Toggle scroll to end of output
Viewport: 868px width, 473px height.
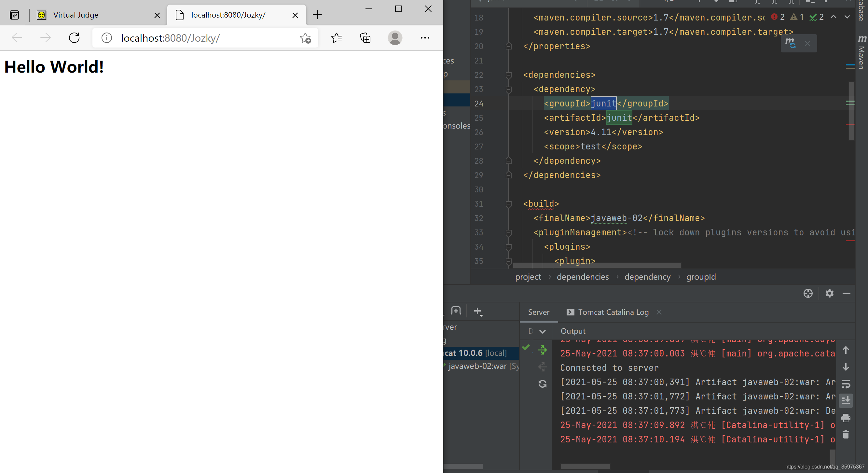[846, 400]
